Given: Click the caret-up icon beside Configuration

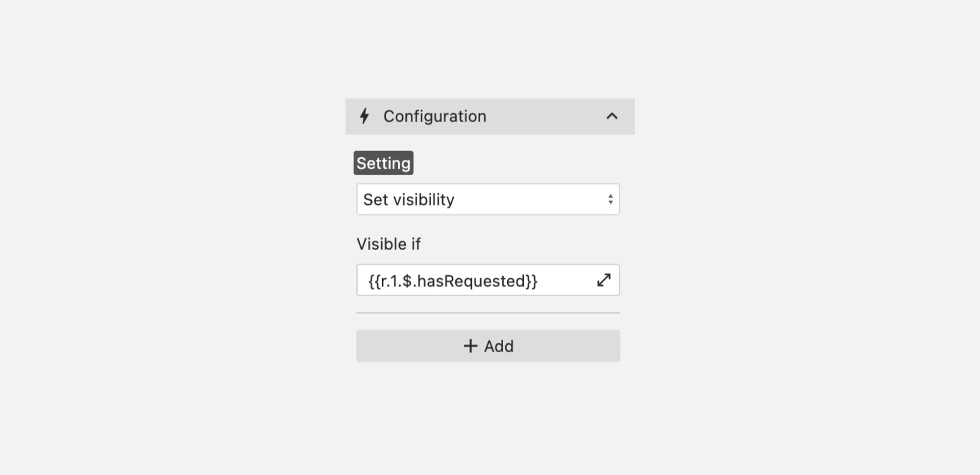Looking at the screenshot, I should [612, 116].
